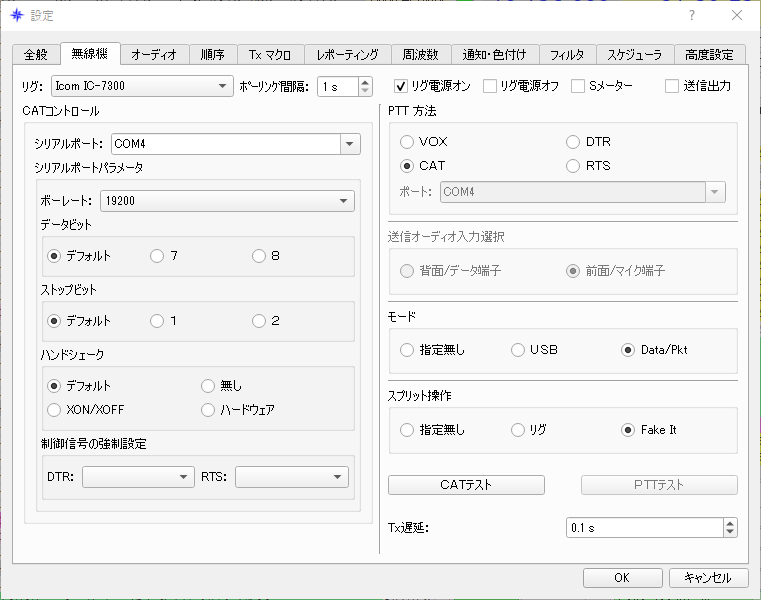Open the RTS forced control dropdown
This screenshot has width=761, height=600.
pyautogui.click(x=292, y=477)
